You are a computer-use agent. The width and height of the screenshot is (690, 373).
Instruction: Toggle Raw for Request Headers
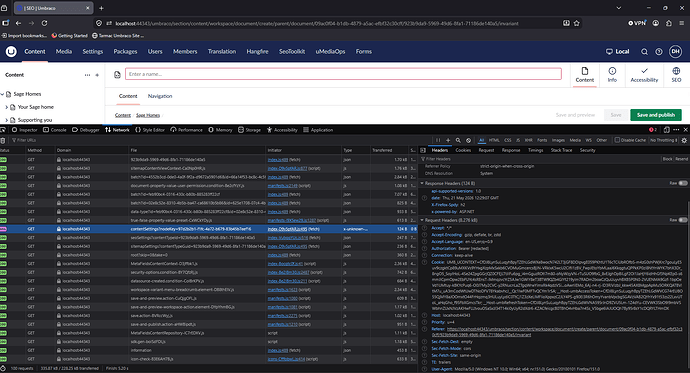click(683, 220)
